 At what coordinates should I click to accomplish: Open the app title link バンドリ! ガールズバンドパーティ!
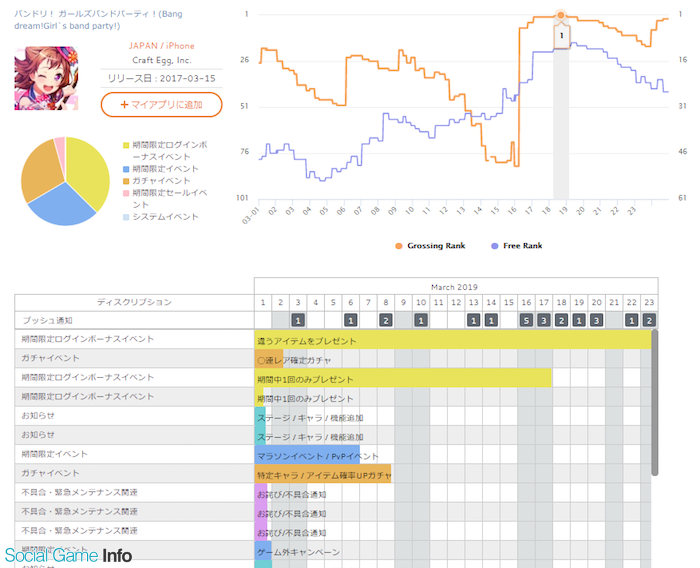click(98, 20)
